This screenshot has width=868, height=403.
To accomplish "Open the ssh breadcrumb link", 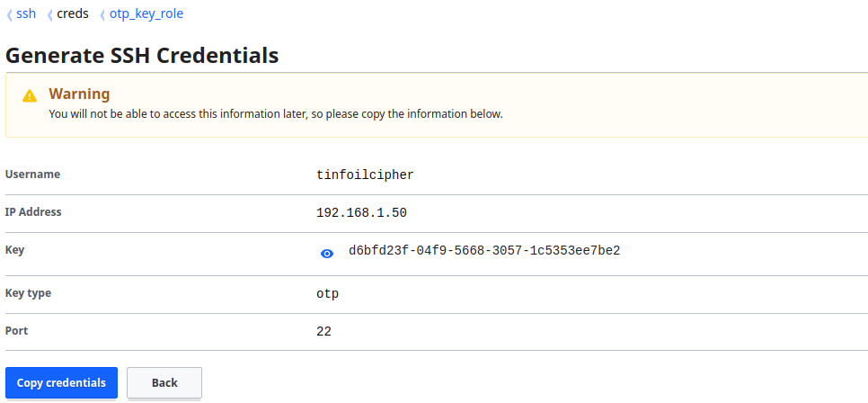I will pos(26,13).
